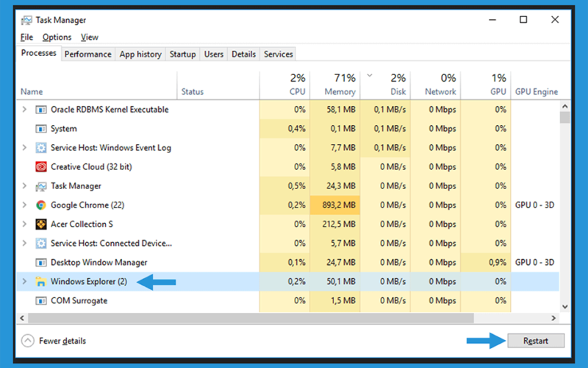
Task: Select the Task Manager 24,3 MB cell
Action: tap(335, 186)
